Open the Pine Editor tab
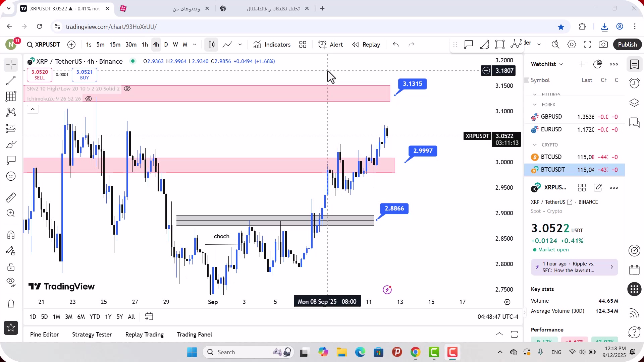This screenshot has width=644, height=362. tap(44, 335)
